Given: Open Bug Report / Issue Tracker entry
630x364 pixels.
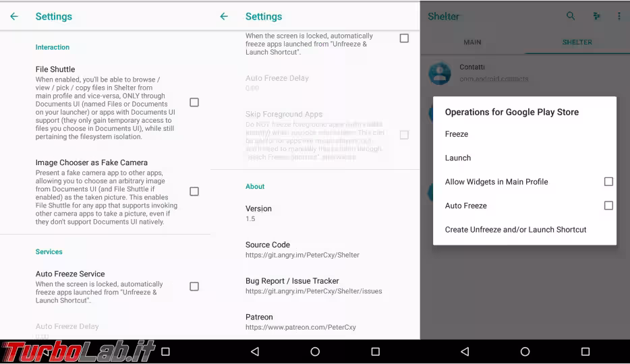Looking at the screenshot, I should [315, 285].
